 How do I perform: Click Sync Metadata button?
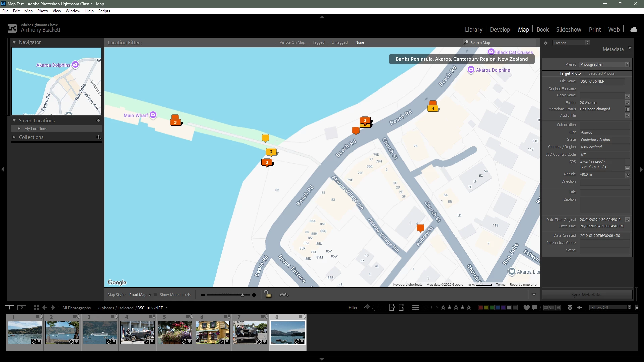(587, 295)
